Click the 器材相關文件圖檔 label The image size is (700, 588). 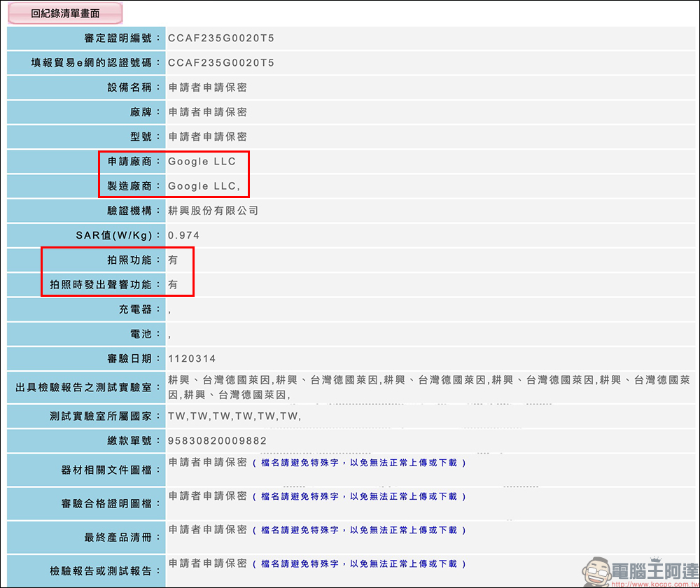coord(111,470)
